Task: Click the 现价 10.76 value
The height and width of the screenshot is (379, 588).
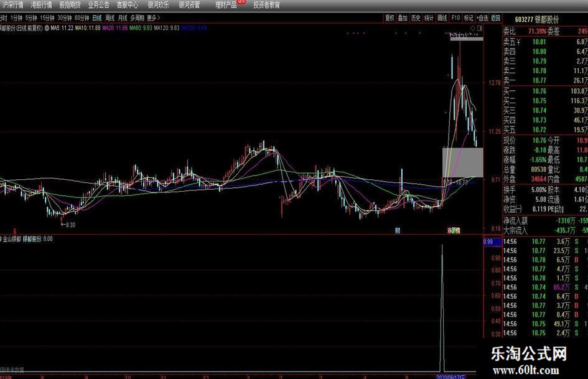Action: (x=539, y=141)
